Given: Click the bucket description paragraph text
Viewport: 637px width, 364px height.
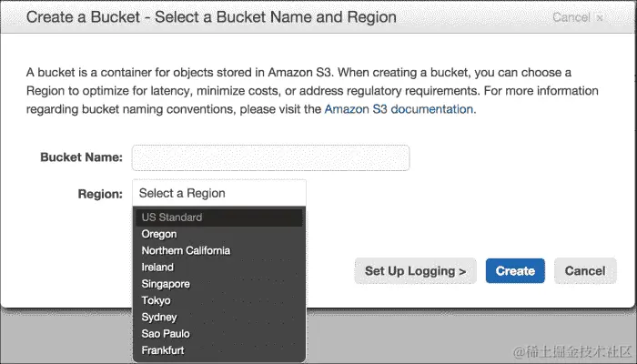Looking at the screenshot, I should point(309,90).
